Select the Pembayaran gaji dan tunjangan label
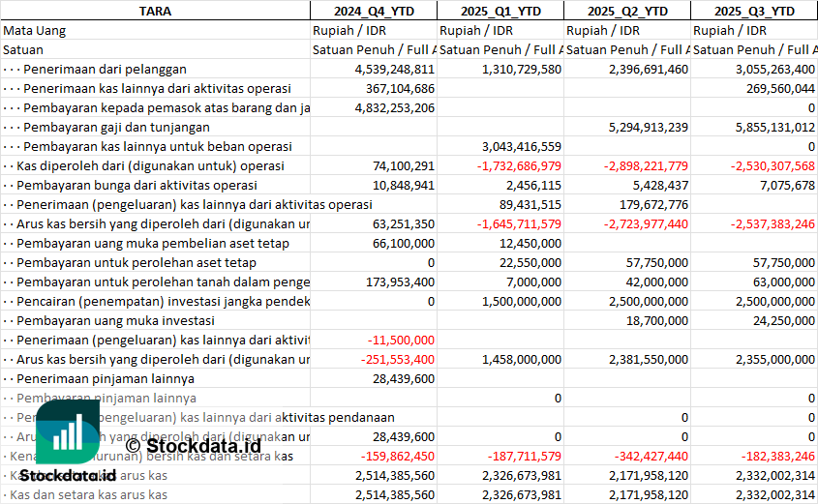Screen dimensions: 818x504 click(x=116, y=127)
